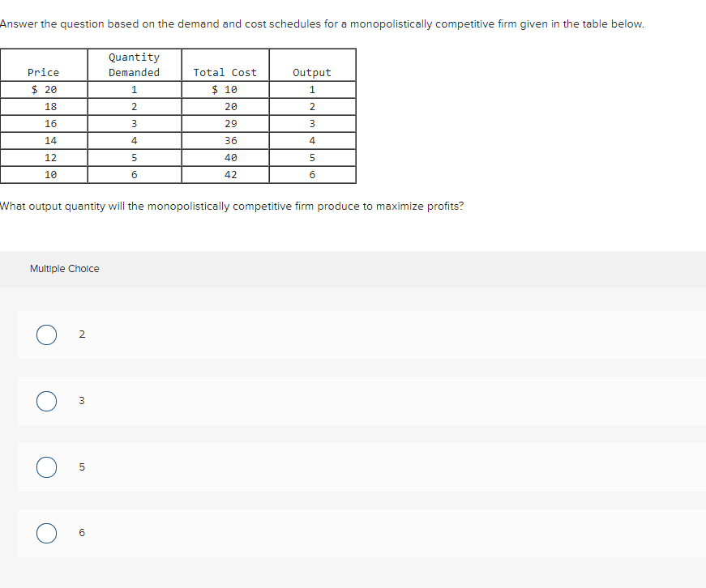Click the answer label showing 2
The width and height of the screenshot is (706, 588).
(82, 334)
